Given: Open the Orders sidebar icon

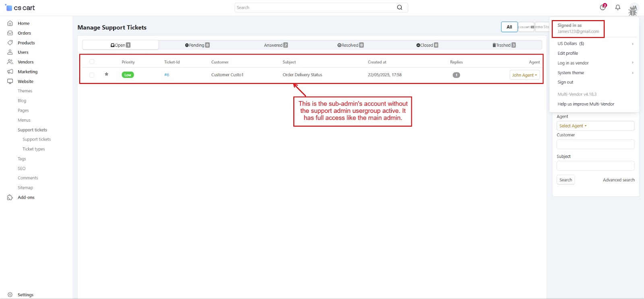Looking at the screenshot, I should point(10,33).
